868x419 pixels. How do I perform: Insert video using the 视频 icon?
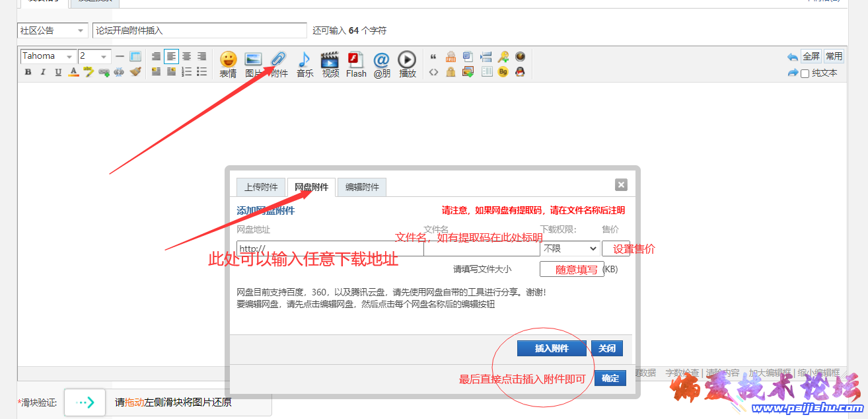tap(330, 61)
